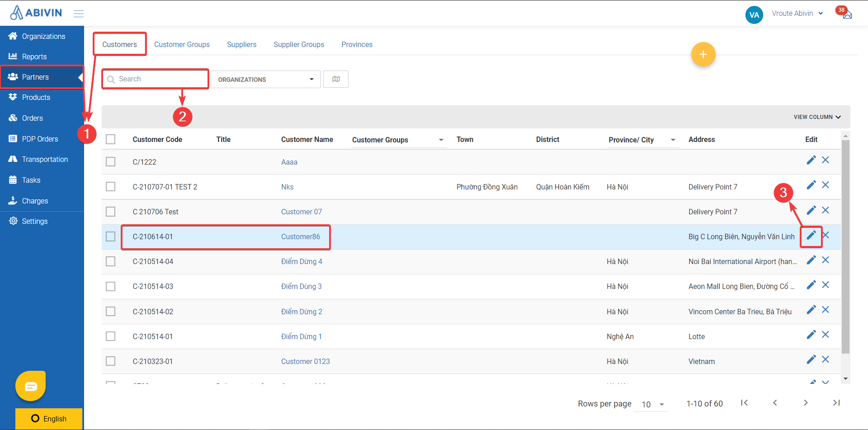Open Transportation in the sidebar
Image resolution: width=868 pixels, height=430 pixels.
pos(42,159)
